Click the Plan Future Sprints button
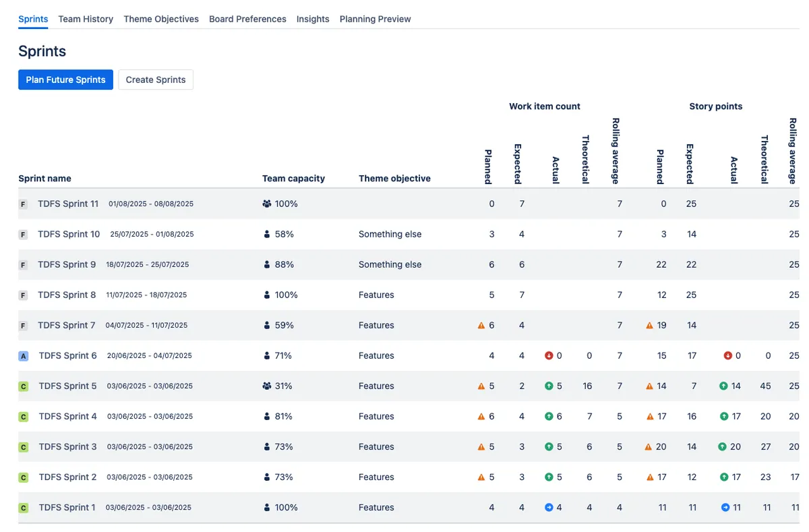 point(65,80)
